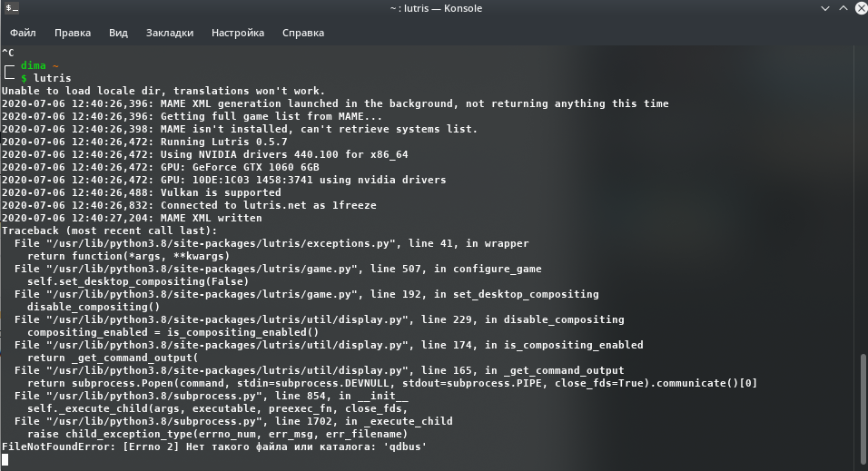This screenshot has height=471, width=868.
Task: Open the Настройка menu
Action: pos(238,33)
